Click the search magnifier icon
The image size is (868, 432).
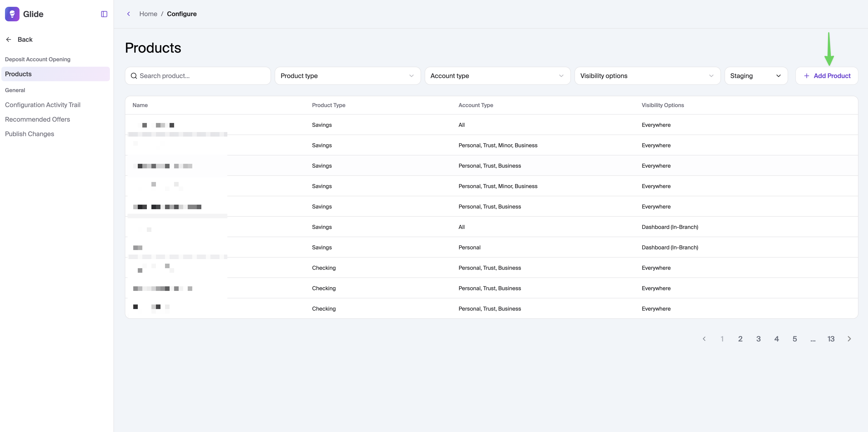click(x=134, y=76)
